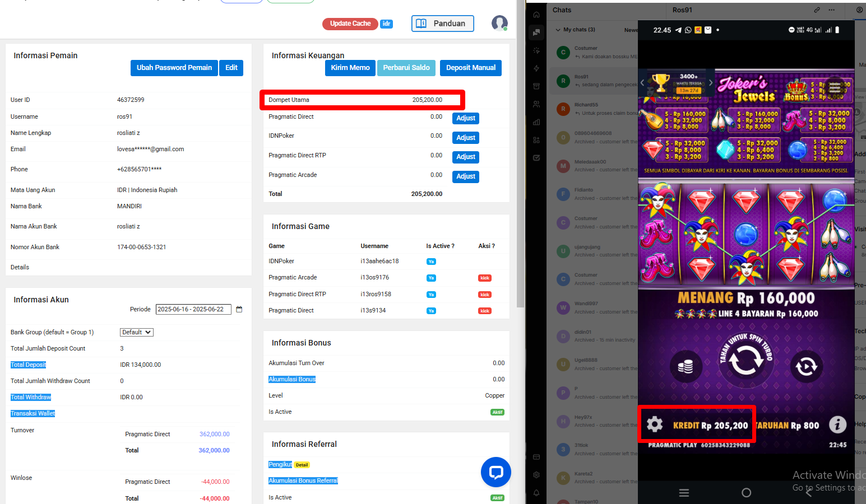The image size is (866, 504).
Task: Adjust the IDNPoker balance
Action: 466,138
